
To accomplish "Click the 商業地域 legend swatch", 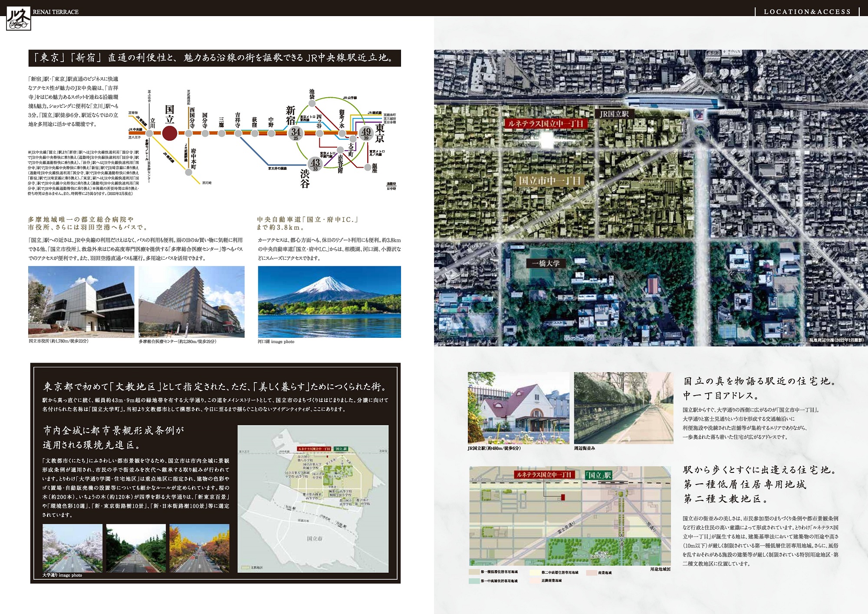I will pyautogui.click(x=591, y=572).
